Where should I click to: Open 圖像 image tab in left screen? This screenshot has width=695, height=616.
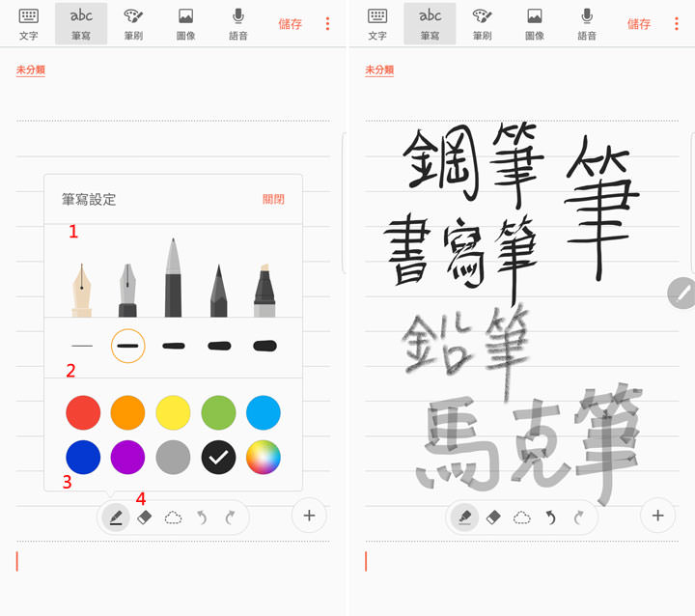(x=185, y=24)
